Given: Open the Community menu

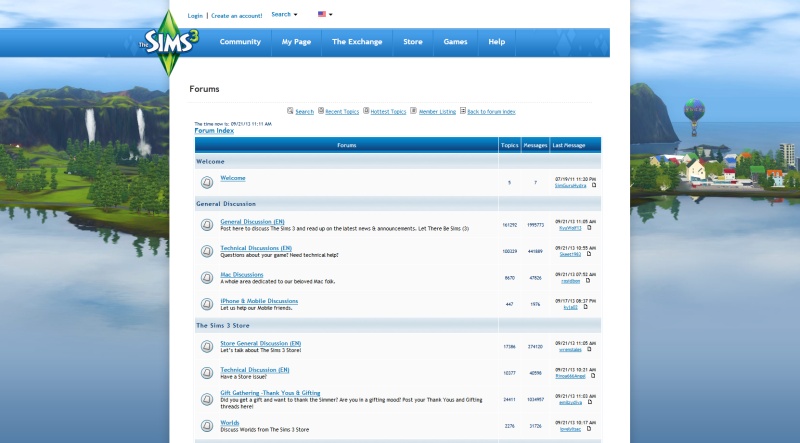Looking at the screenshot, I should (x=240, y=42).
